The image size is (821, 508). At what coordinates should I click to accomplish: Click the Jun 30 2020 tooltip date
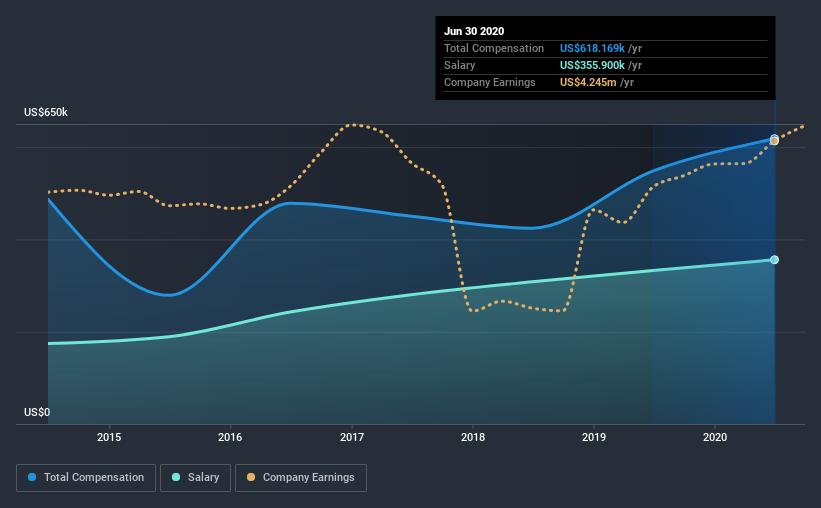(x=474, y=31)
